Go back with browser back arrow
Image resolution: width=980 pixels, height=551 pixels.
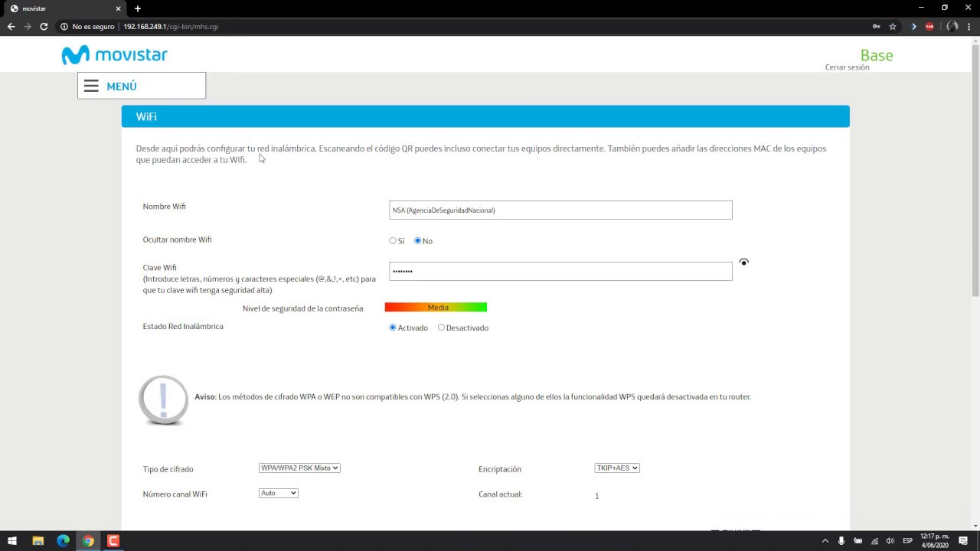pyautogui.click(x=11, y=26)
